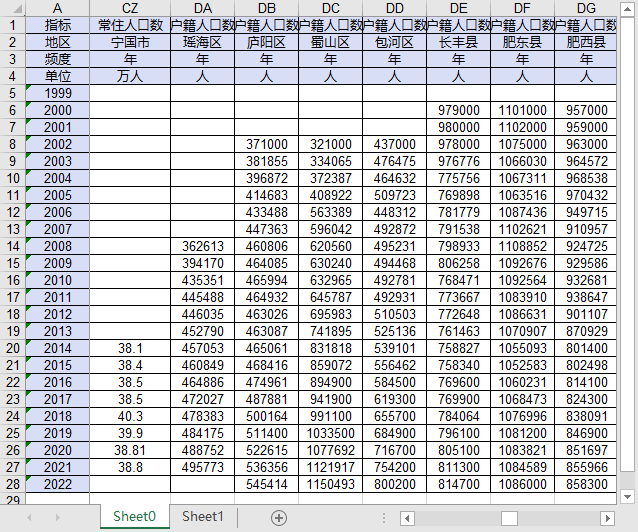Select column A header

point(57,8)
